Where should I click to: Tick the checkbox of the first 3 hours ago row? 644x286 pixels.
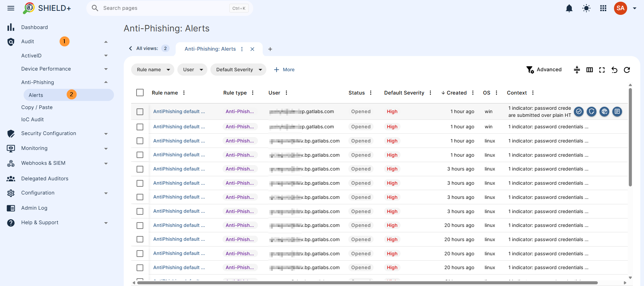pyautogui.click(x=140, y=169)
